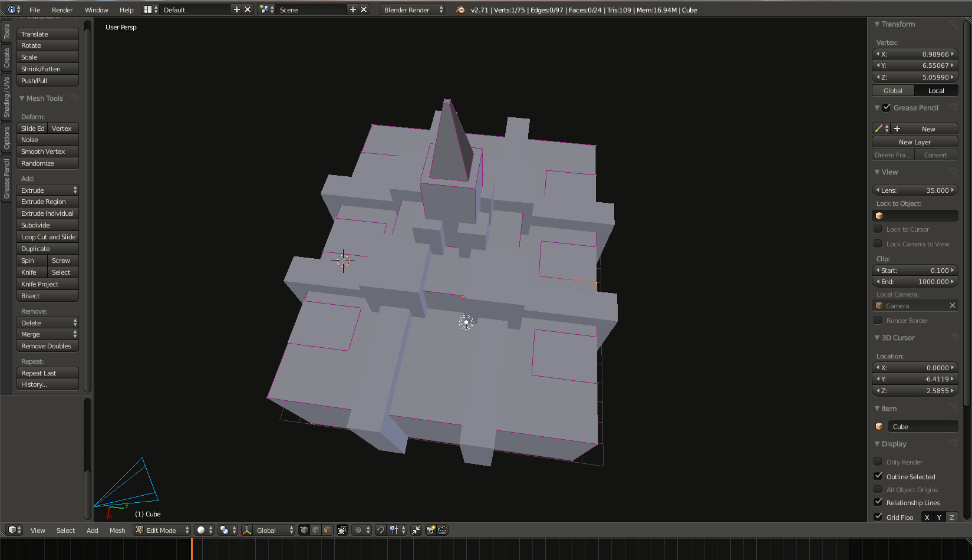This screenshot has width=972, height=560.
Task: Click OpenGL render animation clapper icon
Action: click(x=442, y=530)
